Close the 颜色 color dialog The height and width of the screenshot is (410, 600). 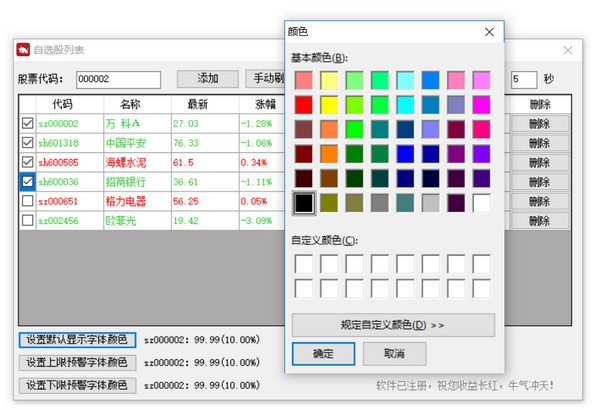(490, 32)
